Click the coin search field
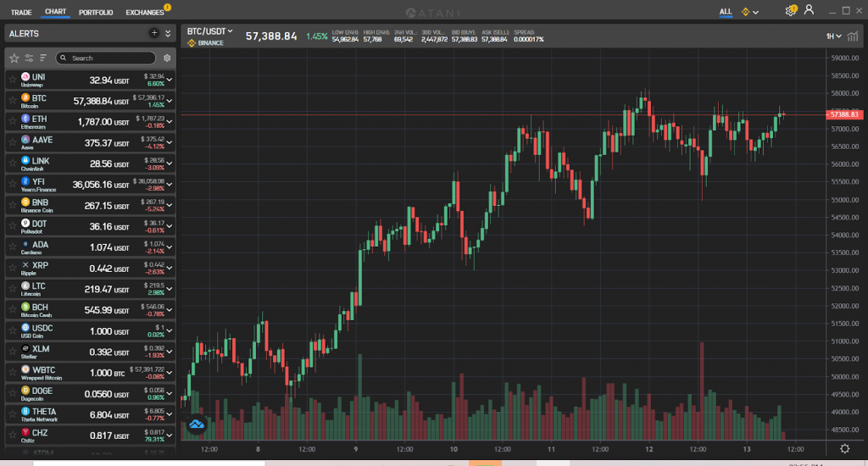Screen dimensions: 868x466 106,58
